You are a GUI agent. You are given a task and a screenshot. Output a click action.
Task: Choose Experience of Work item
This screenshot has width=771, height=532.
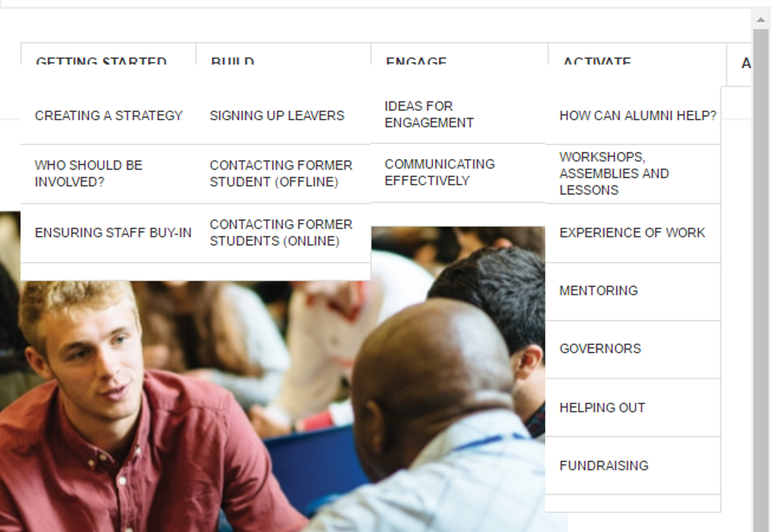tap(632, 233)
